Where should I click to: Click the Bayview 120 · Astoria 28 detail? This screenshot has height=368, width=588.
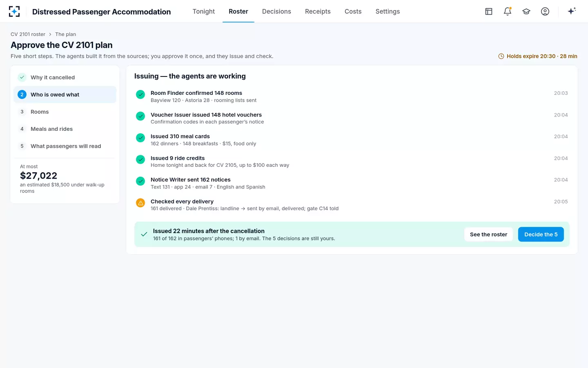[203, 100]
